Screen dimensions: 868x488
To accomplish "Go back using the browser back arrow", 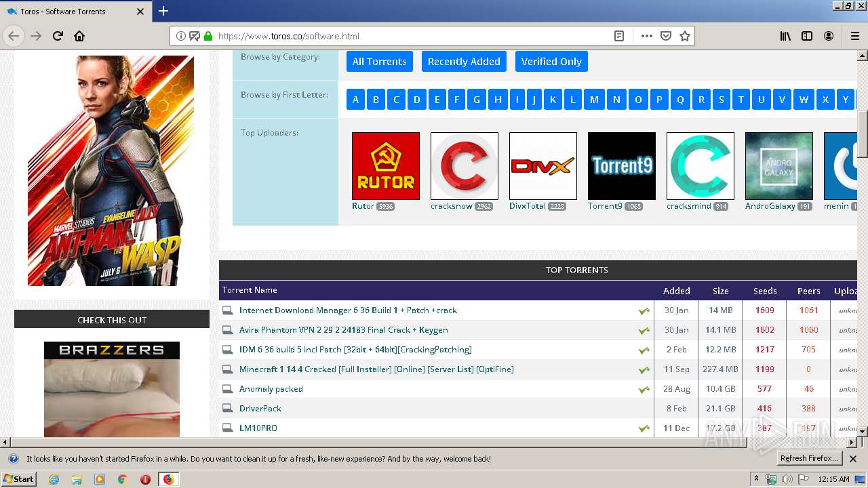I will [x=14, y=36].
